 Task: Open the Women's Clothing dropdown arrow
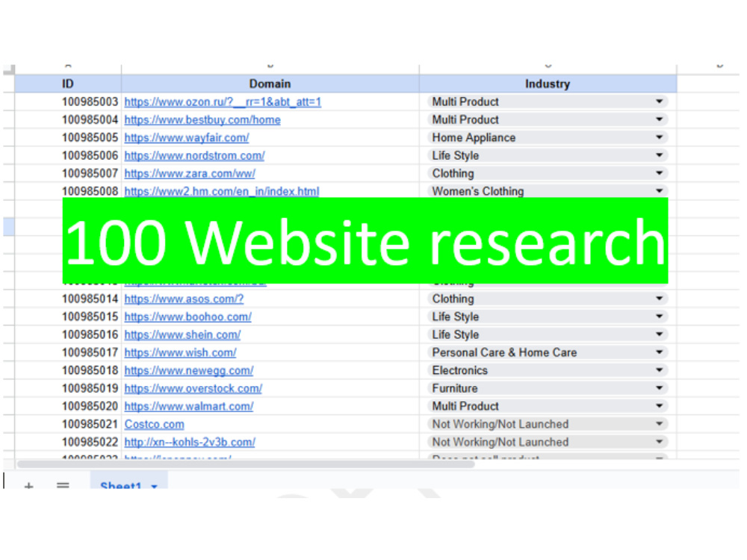(x=660, y=191)
